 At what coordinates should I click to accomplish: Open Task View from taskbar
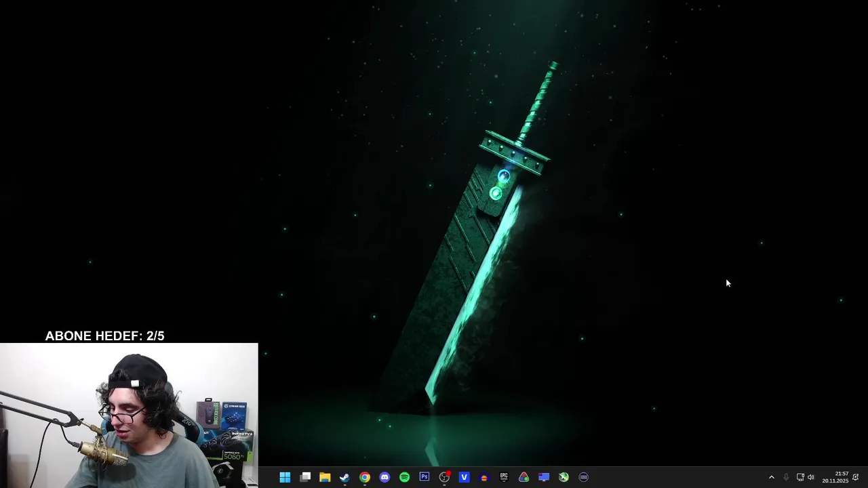pyautogui.click(x=305, y=477)
